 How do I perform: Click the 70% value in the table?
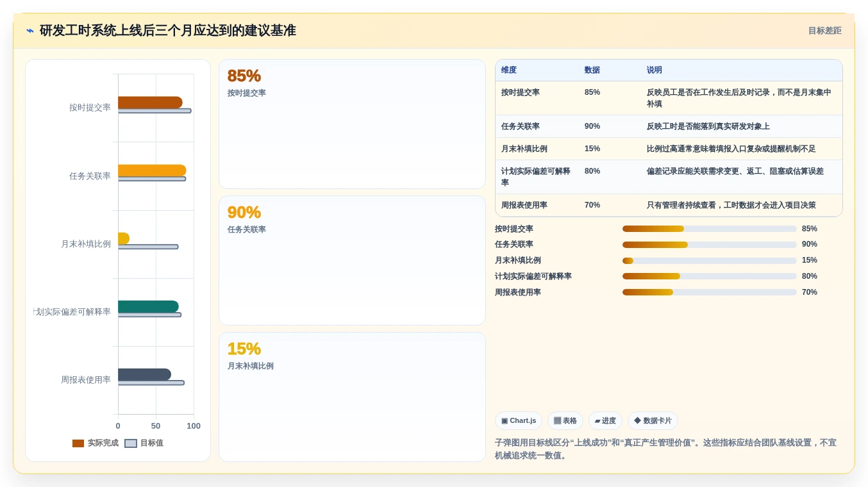pos(592,205)
